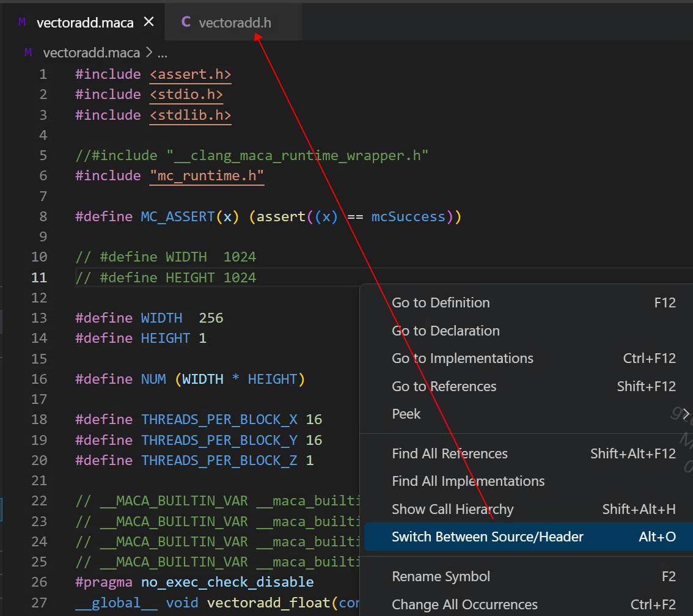
Task: Click Switch Between Source/Header
Action: tap(488, 537)
